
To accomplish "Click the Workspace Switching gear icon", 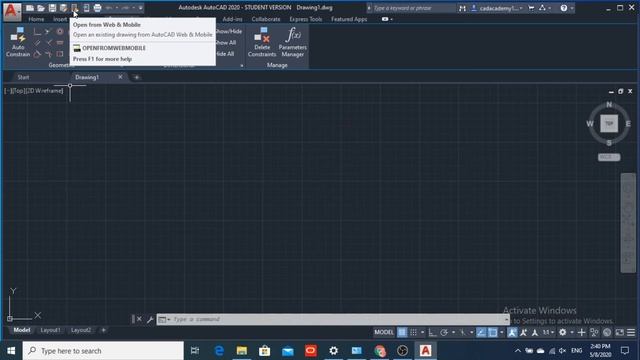I will pos(562,332).
